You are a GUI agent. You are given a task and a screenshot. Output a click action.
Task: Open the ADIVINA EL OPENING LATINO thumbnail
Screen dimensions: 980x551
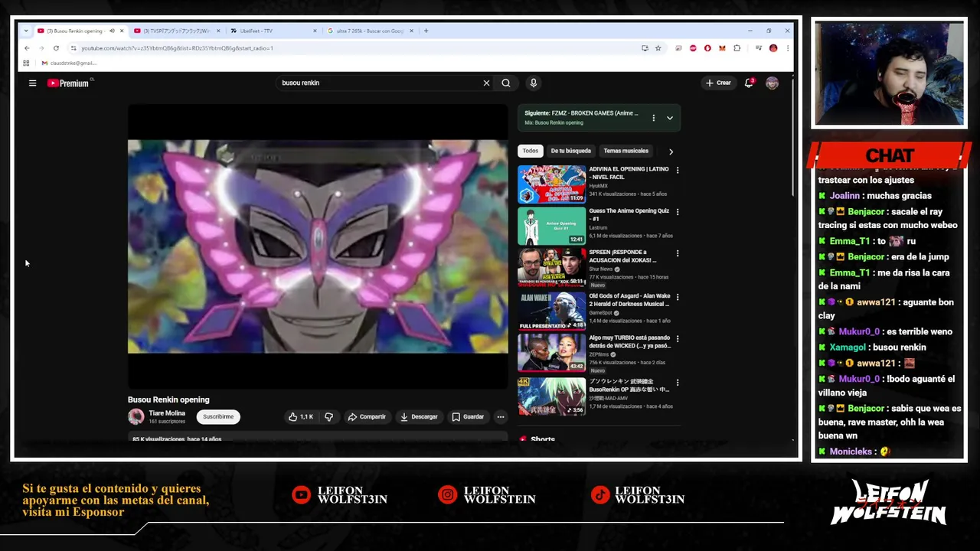551,184
